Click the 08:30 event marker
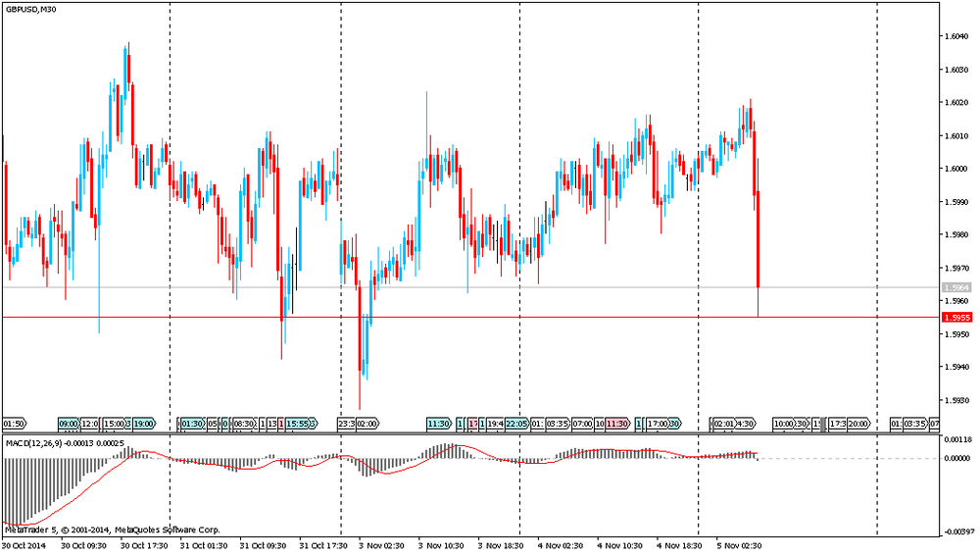The width and height of the screenshot is (980, 556). click(x=243, y=424)
